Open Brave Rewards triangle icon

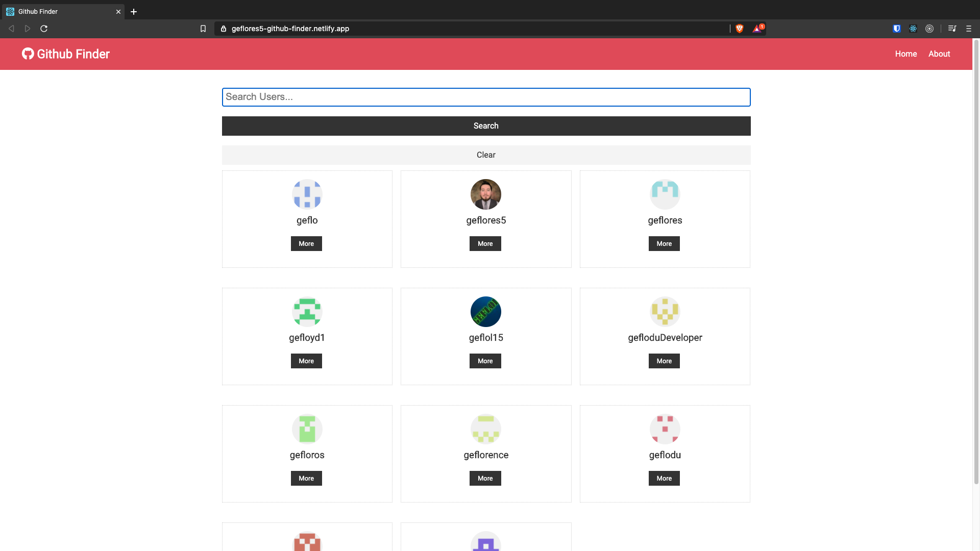pos(757,29)
